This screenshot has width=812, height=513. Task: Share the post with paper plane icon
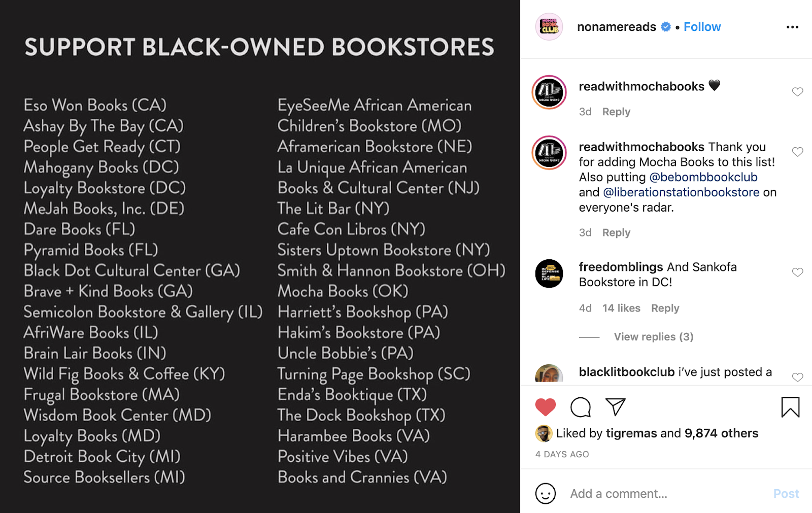tap(615, 406)
